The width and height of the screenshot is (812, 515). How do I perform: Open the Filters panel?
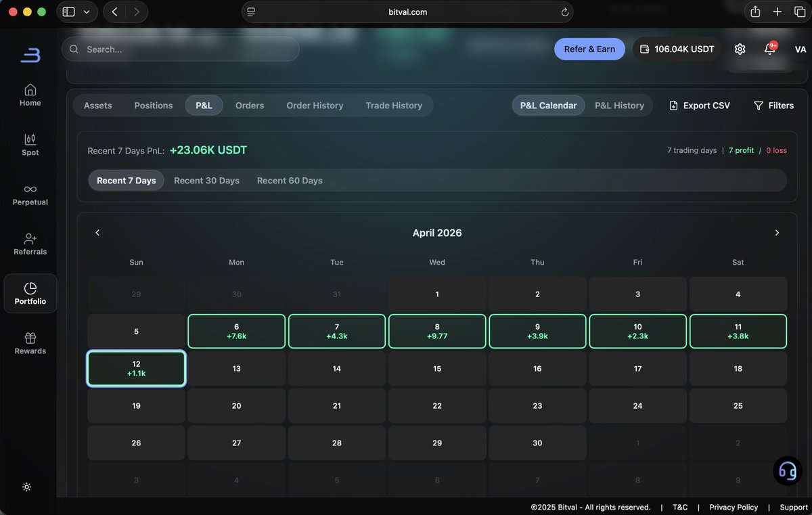coord(773,106)
